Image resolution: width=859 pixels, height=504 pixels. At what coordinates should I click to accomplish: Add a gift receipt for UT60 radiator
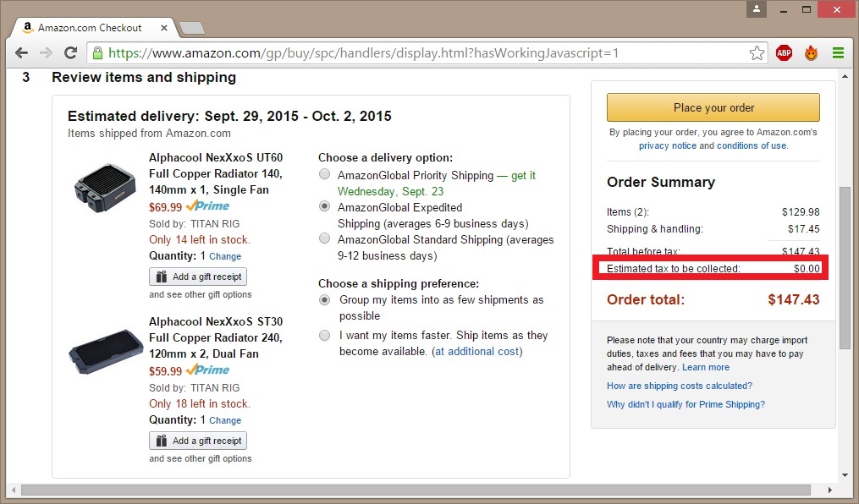point(198,277)
